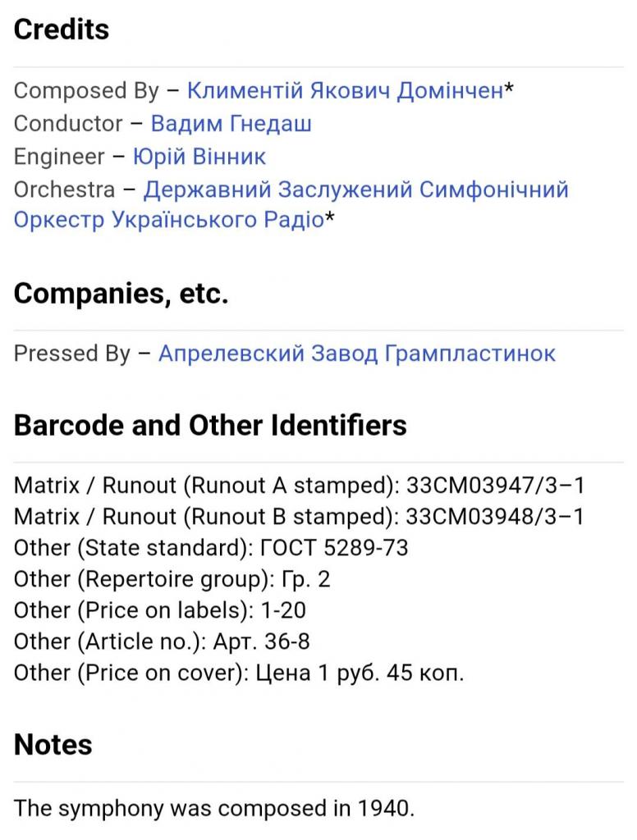Click the symphony composed in 1940 note
The width and height of the screenshot is (637, 840).
point(214,808)
